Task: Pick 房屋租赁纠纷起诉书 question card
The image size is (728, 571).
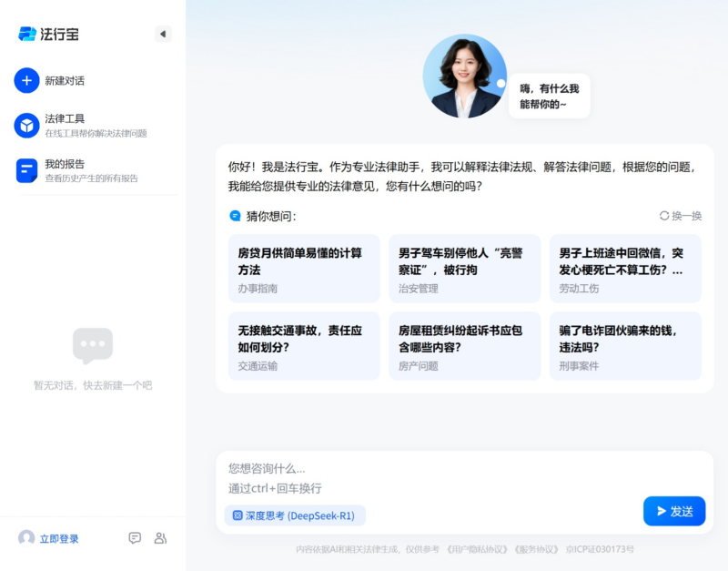Action: pyautogui.click(x=464, y=346)
